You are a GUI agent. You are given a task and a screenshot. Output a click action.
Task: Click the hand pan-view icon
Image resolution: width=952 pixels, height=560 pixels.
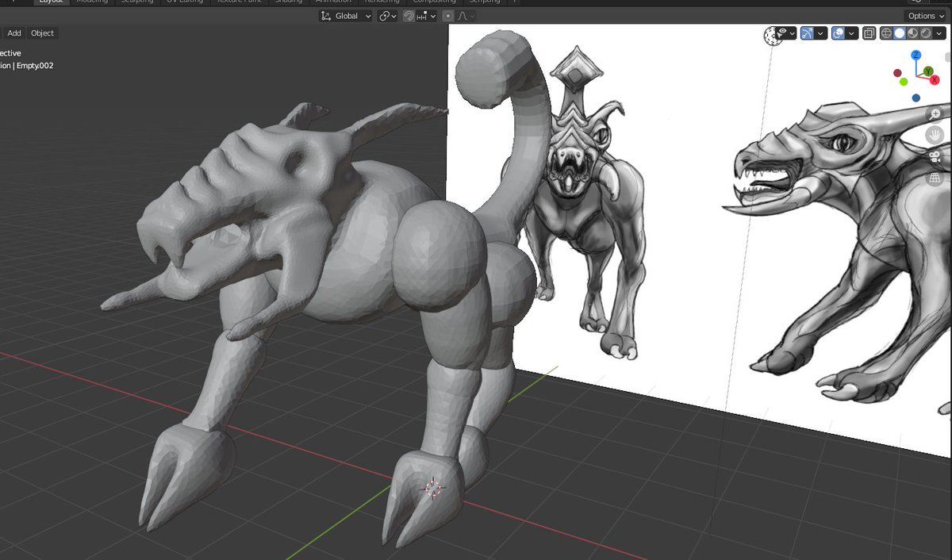934,135
